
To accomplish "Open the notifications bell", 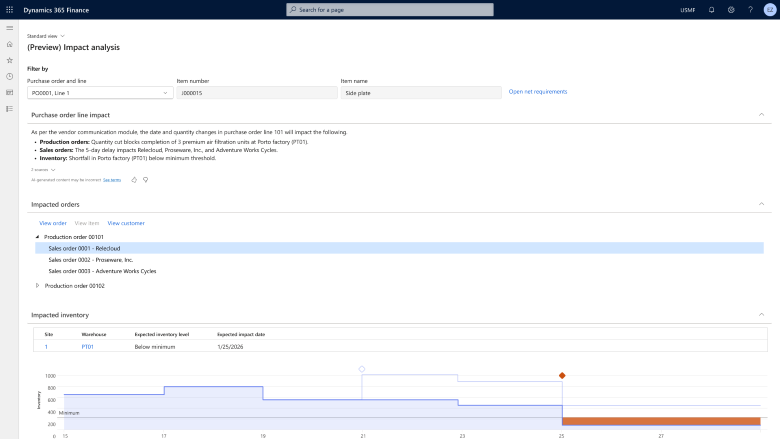I will (x=711, y=9).
